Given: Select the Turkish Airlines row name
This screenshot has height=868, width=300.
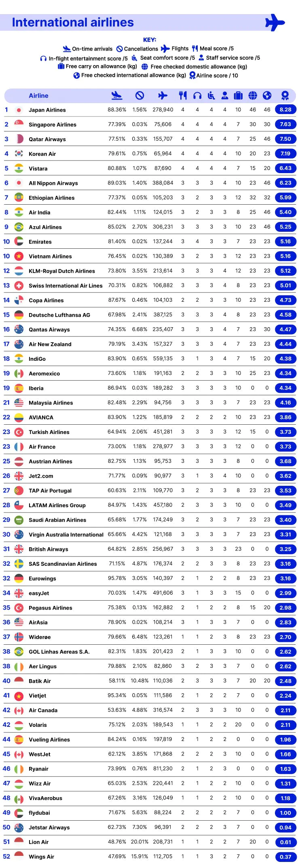Looking at the screenshot, I should 49,432.
